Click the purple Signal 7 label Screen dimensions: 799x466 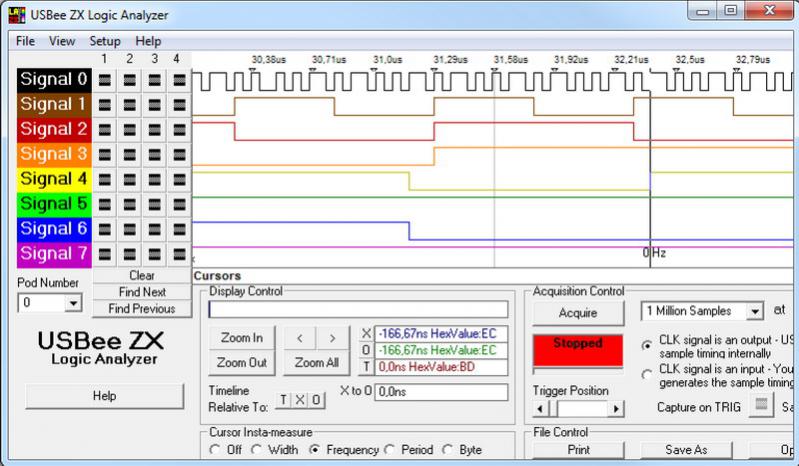[x=53, y=254]
